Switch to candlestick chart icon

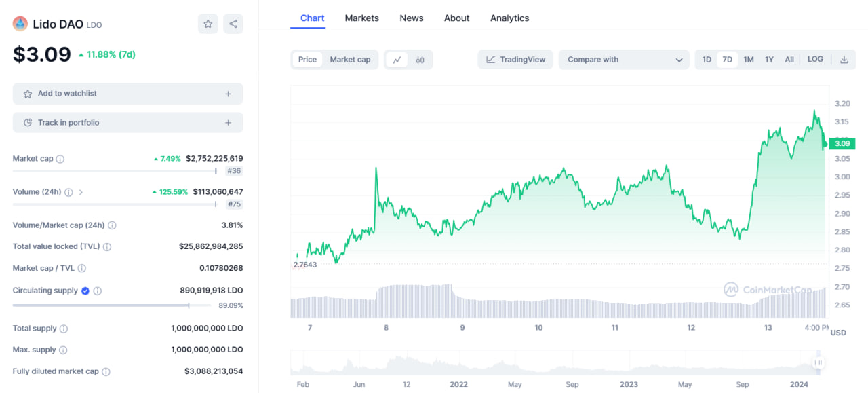tap(420, 60)
